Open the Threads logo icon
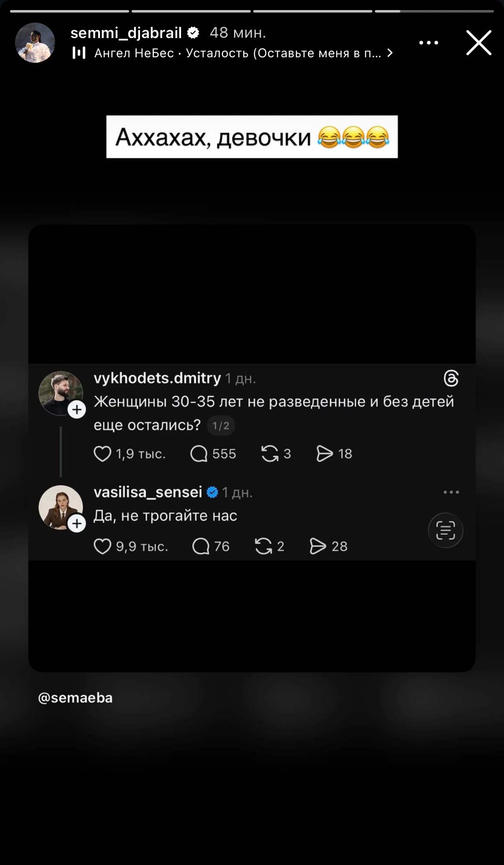Viewport: 504px width, 865px height. [451, 378]
